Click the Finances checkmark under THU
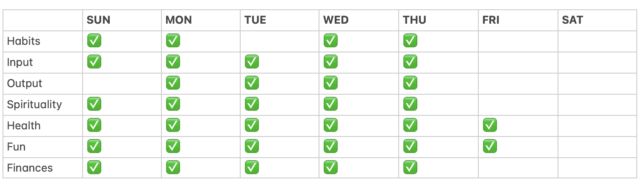Image resolution: width=644 pixels, height=186 pixels. tap(410, 168)
